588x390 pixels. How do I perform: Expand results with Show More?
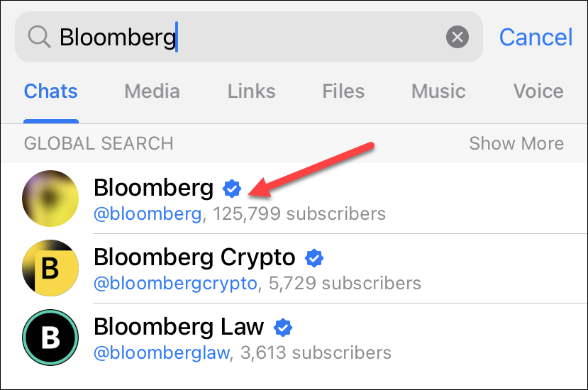click(x=516, y=143)
